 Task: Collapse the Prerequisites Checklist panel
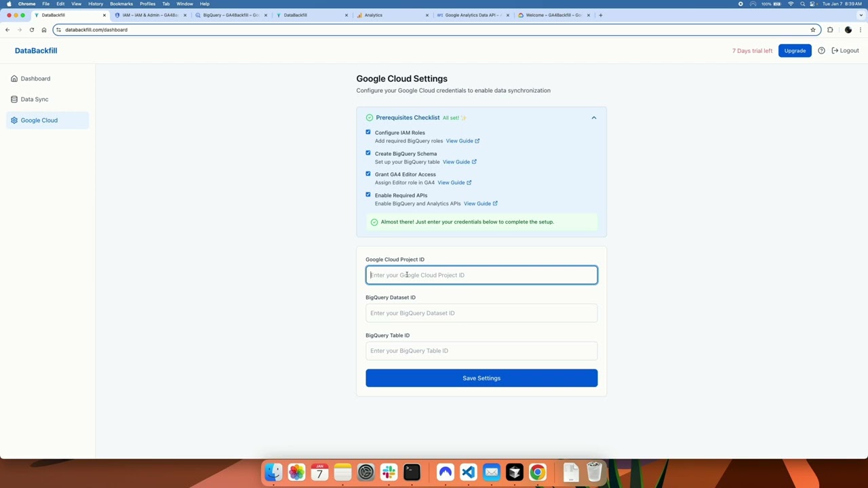pyautogui.click(x=593, y=118)
